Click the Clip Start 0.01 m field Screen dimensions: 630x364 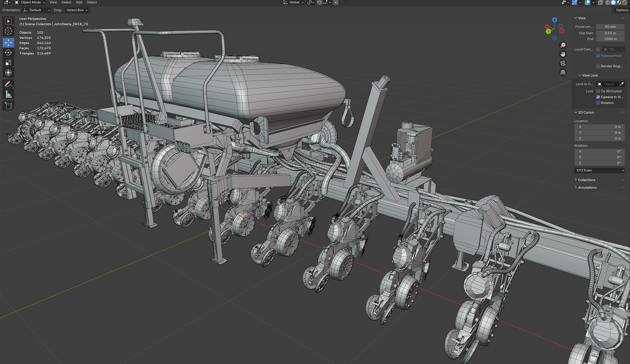coord(610,33)
